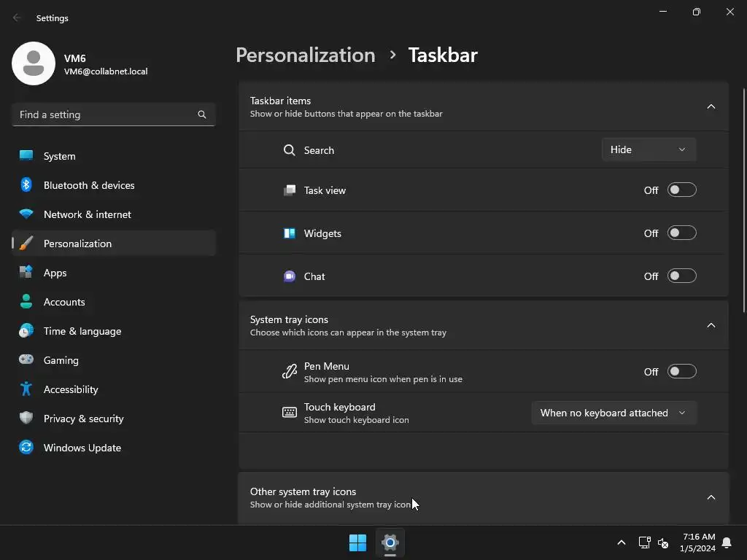Click the Windows Update sidebar icon
Viewport: 747px width, 560px height.
coord(26,448)
